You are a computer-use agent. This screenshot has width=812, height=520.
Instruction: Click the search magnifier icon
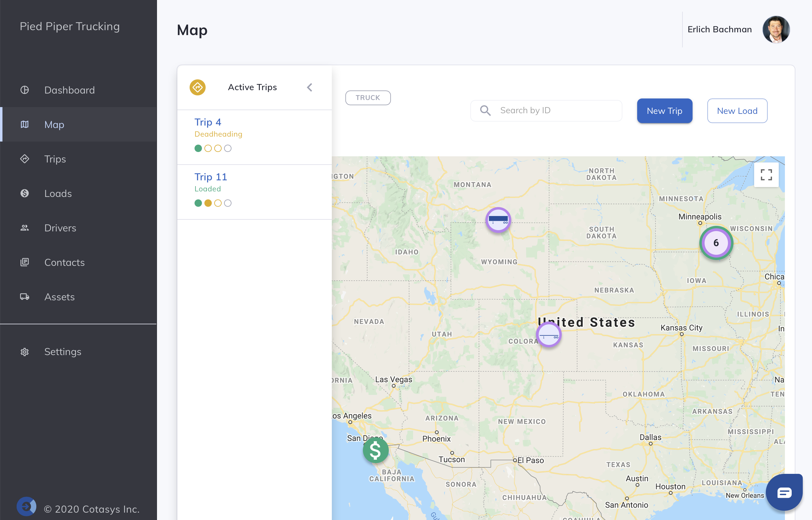coord(485,110)
